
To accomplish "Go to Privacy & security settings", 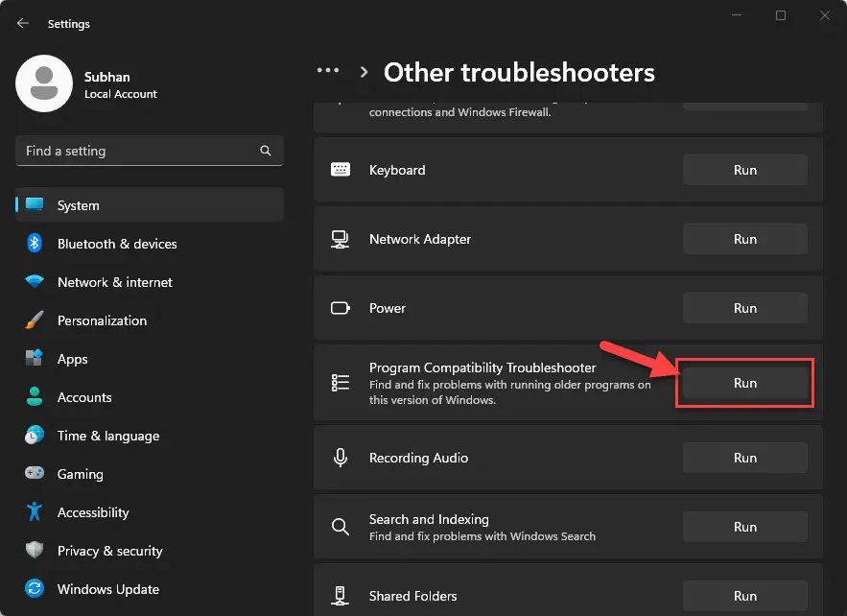I will [150, 550].
